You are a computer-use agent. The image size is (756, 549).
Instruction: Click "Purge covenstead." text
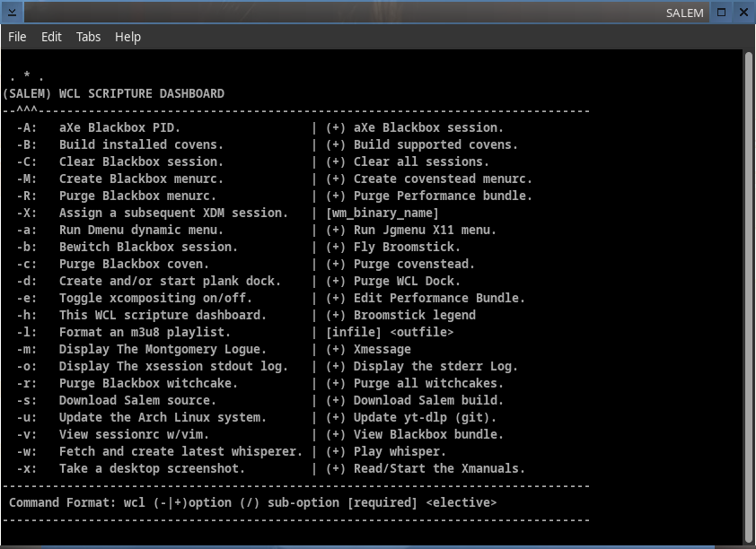(x=414, y=264)
